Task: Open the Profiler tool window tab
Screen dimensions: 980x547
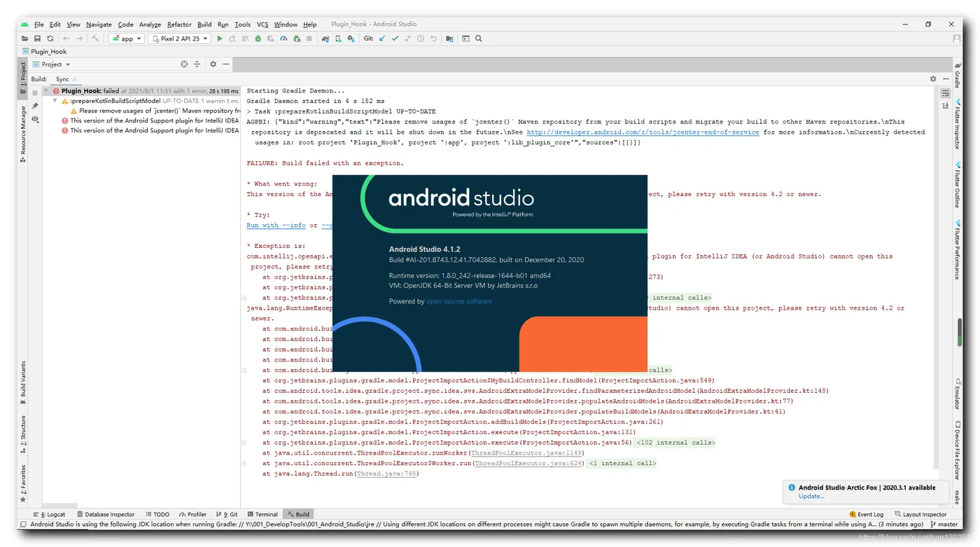Action: (x=193, y=514)
